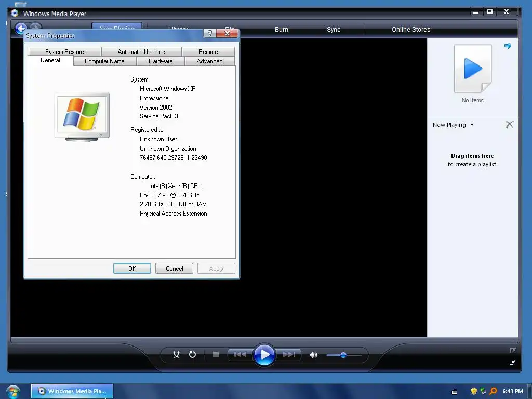The width and height of the screenshot is (532, 399).
Task: Click the Next track button
Action: click(289, 354)
